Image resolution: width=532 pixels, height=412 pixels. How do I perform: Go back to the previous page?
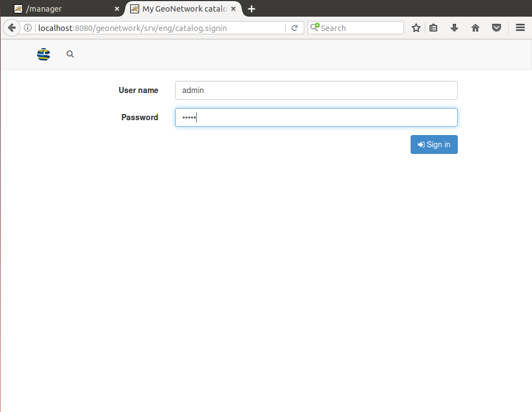(11, 28)
